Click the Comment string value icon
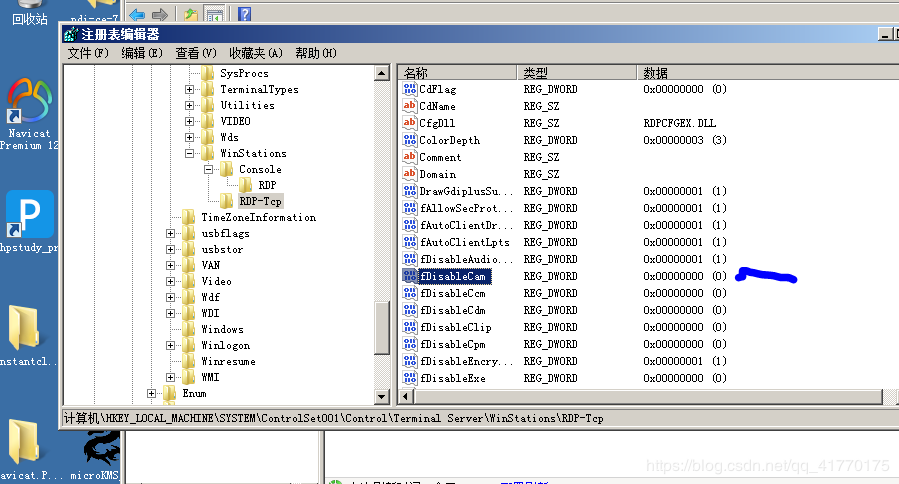 click(409, 157)
